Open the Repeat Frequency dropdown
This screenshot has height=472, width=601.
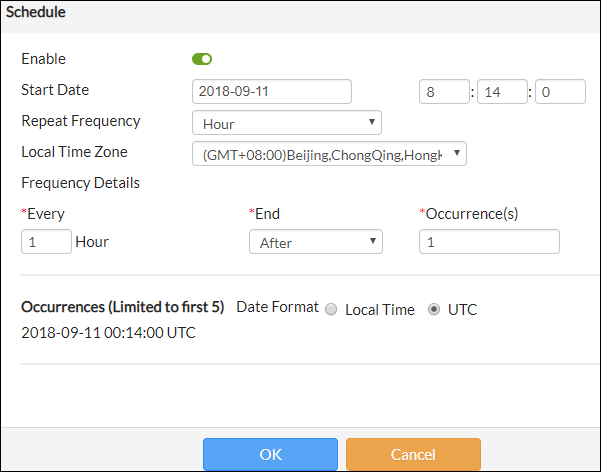coord(286,123)
